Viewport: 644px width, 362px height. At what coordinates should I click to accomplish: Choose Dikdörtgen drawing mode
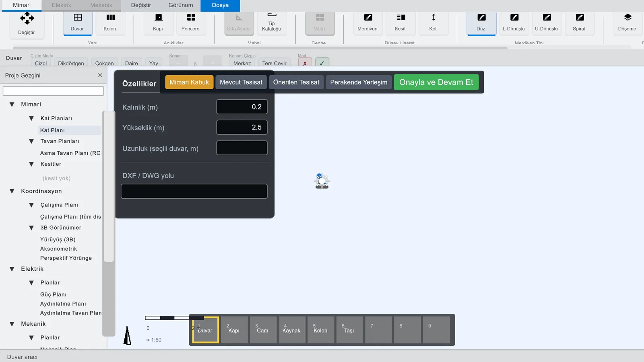tap(71, 63)
